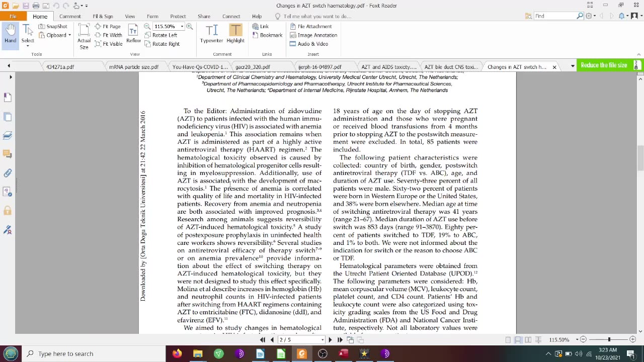Screen dimensions: 644x362
Task: Click the Save icon in quick access
Action: [x=26, y=6]
